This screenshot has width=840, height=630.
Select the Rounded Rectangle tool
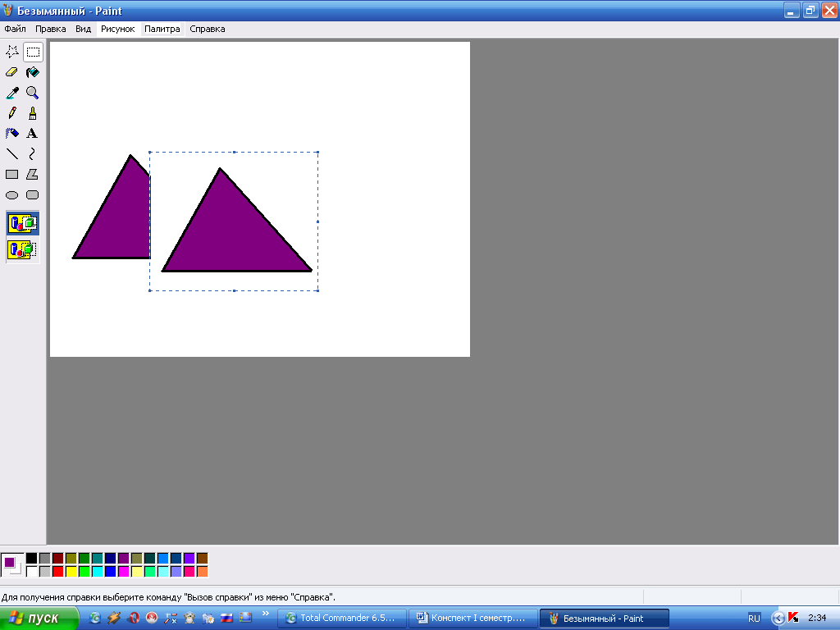33,195
